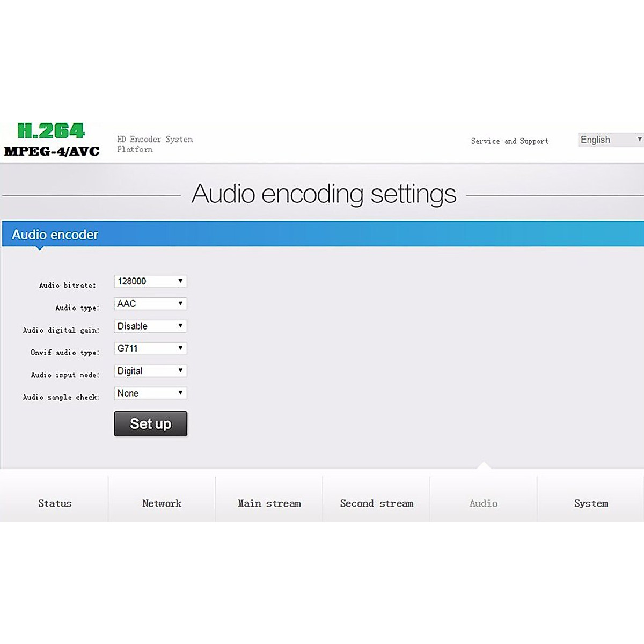Open the Service and Support link
Screen dimensions: 644x644
point(509,141)
